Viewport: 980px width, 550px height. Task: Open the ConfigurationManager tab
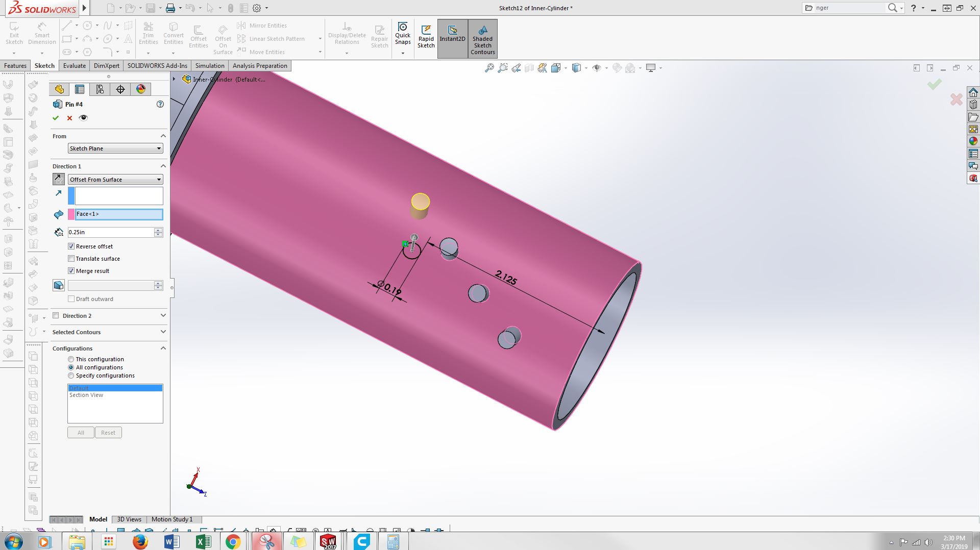coord(100,89)
